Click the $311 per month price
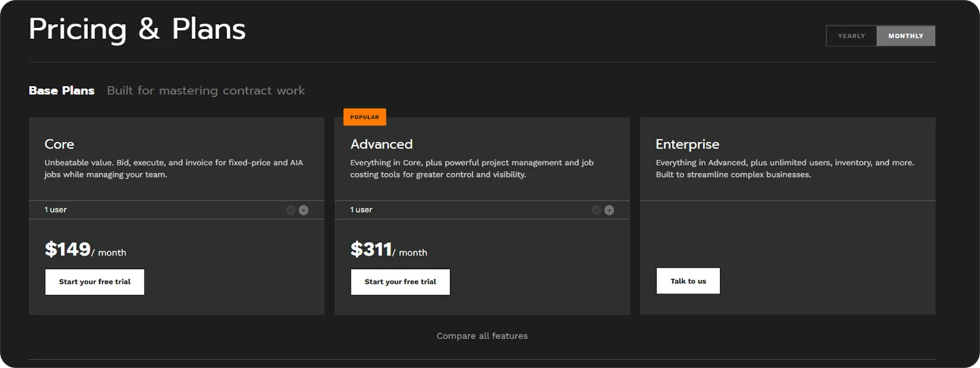The height and width of the screenshot is (368, 980). 389,249
